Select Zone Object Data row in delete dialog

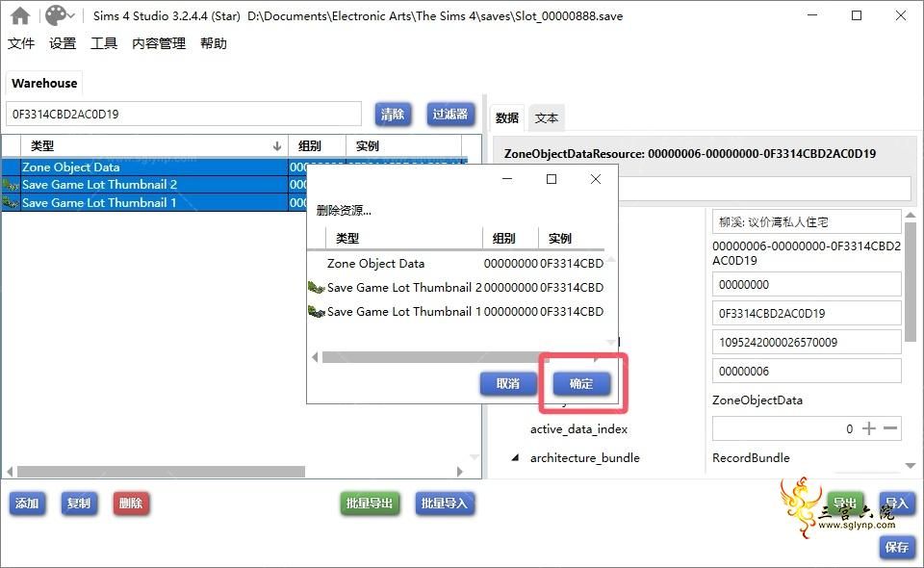pyautogui.click(x=456, y=264)
